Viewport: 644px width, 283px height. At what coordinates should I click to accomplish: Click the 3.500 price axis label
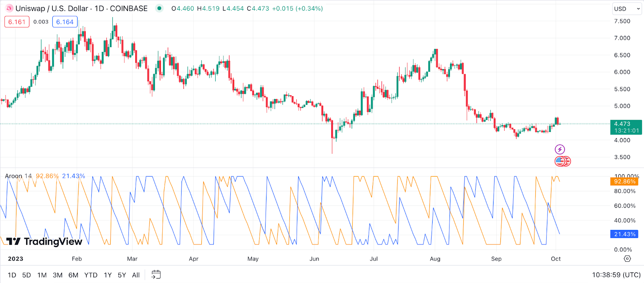pyautogui.click(x=622, y=157)
